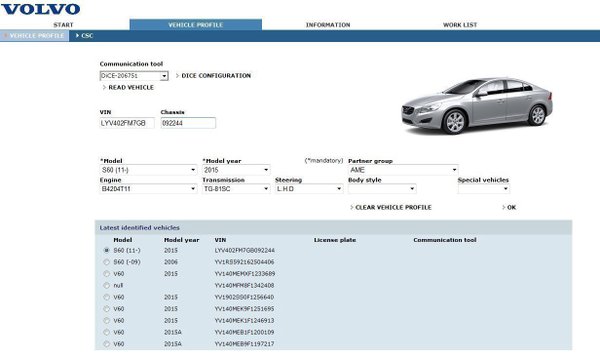Switch to the WORK LIST tab
The width and height of the screenshot is (600, 360).
coord(460,25)
